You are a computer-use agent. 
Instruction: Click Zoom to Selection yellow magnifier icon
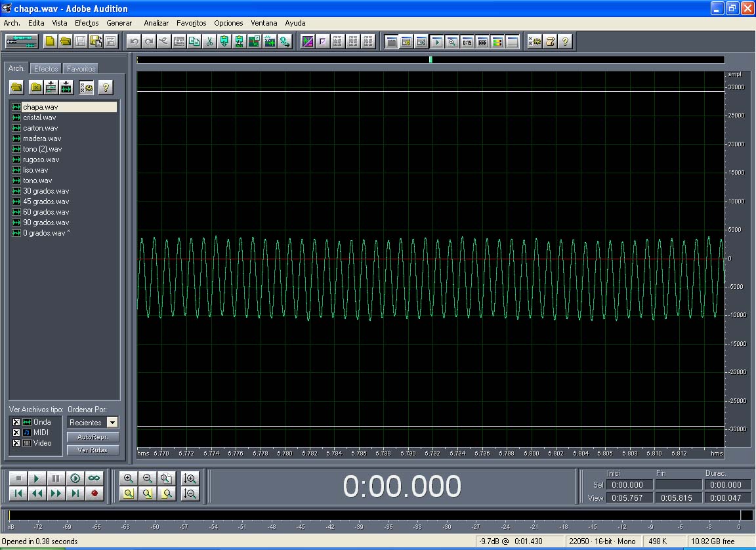pos(128,494)
